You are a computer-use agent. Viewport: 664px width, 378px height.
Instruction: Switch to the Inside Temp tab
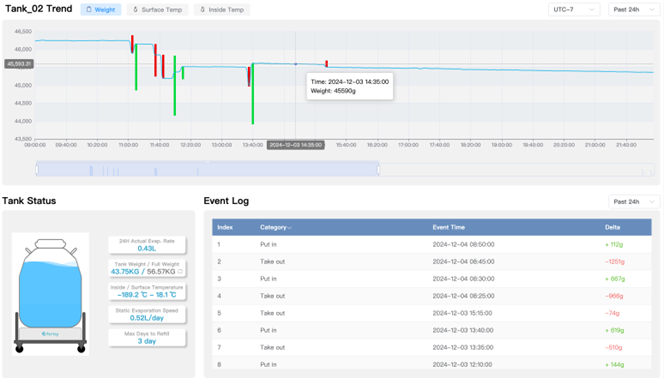tap(222, 9)
